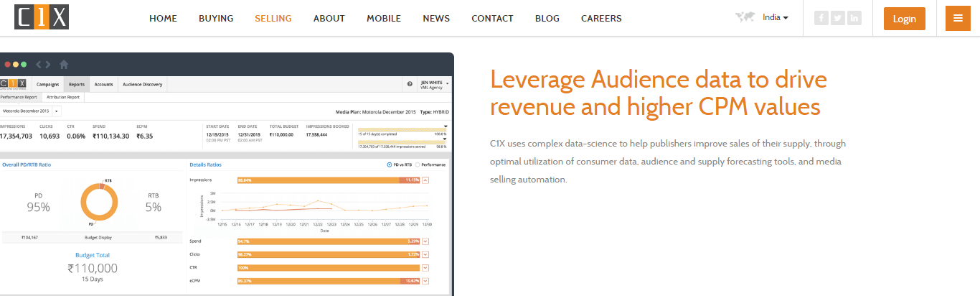
Task: Collapse the Impressions chart row
Action: point(426,180)
